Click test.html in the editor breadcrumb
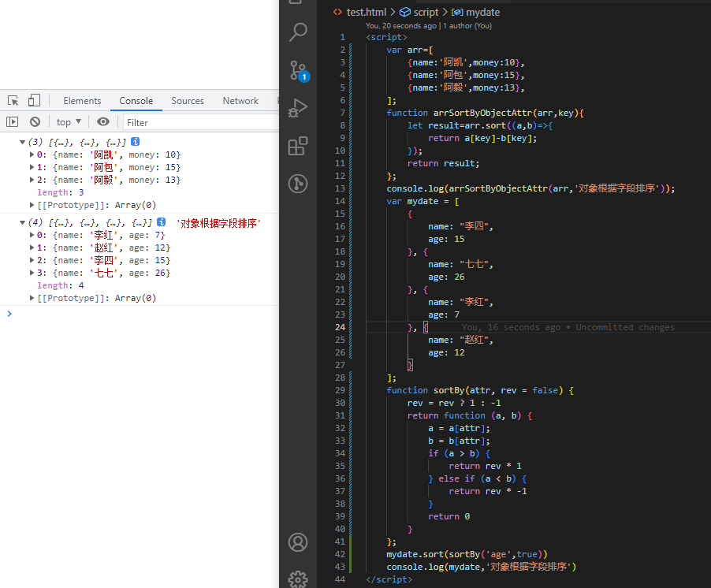The width and height of the screenshot is (711, 588). pyautogui.click(x=366, y=13)
